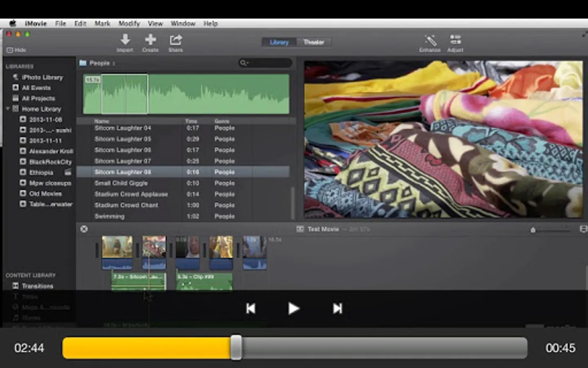Hide the sidebar with Hide button
This screenshot has height=368, width=588.
[16, 50]
